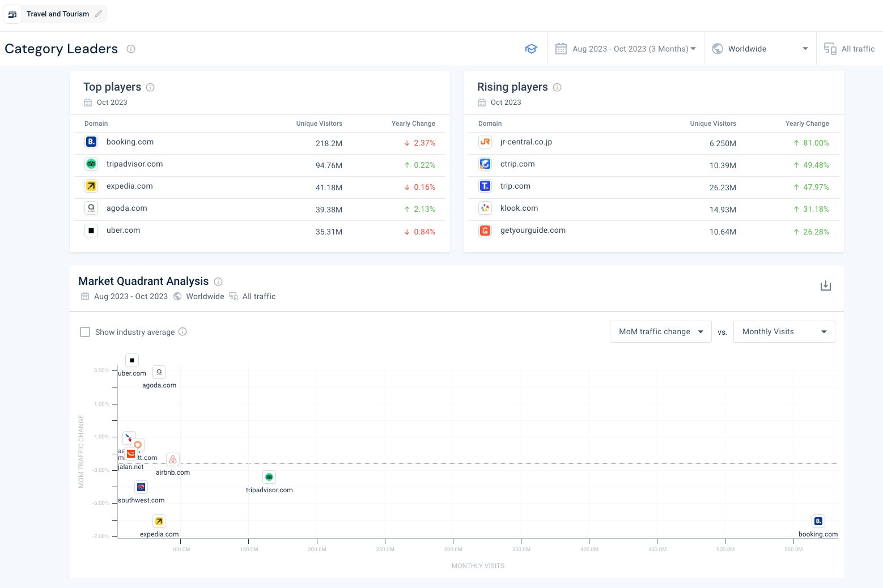The height and width of the screenshot is (588, 883).
Task: Click the 47.97% yearly change value
Action: point(816,188)
